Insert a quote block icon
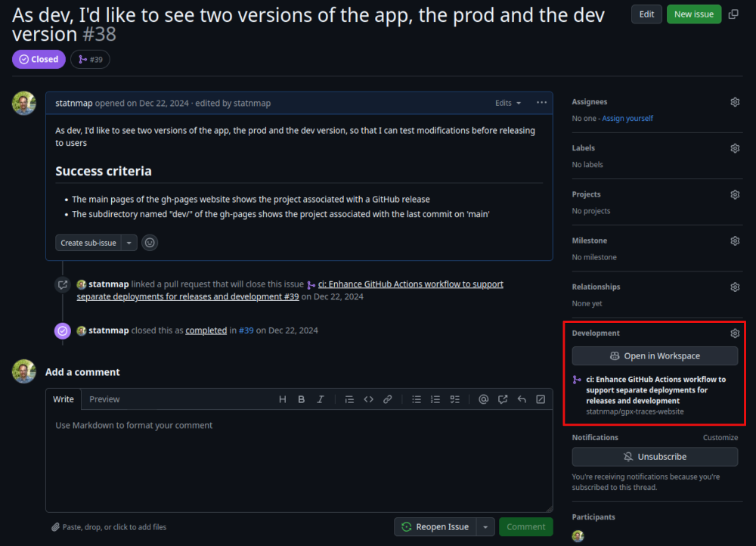Viewport: 756px width, 546px height. point(349,399)
